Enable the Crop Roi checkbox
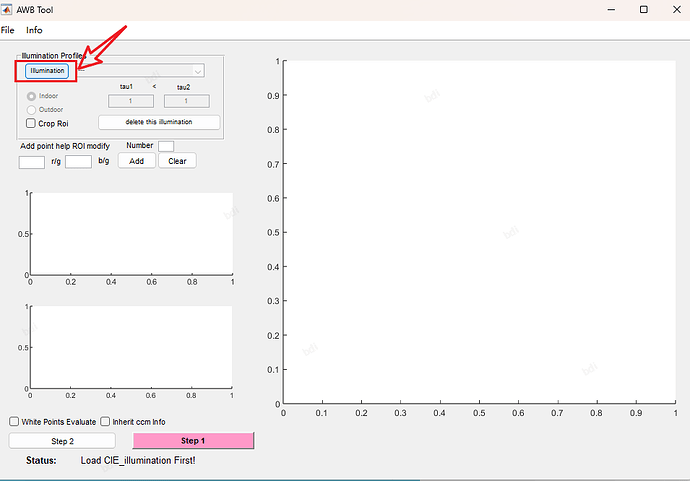 pyautogui.click(x=31, y=123)
